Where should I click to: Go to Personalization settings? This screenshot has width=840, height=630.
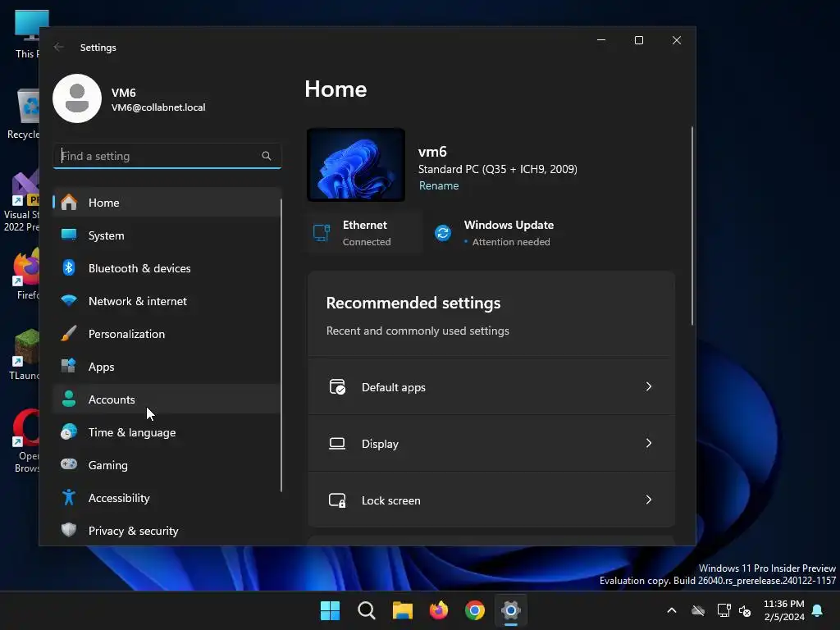tap(167, 334)
